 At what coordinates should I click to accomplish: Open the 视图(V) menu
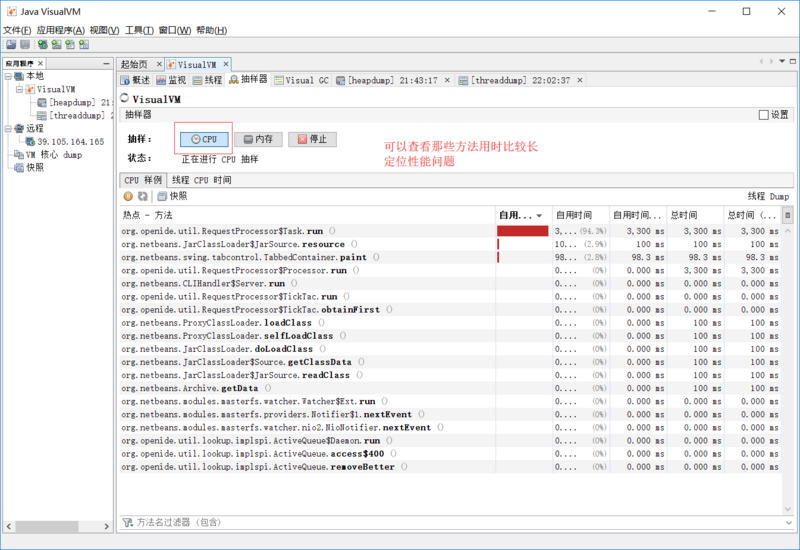(104, 30)
